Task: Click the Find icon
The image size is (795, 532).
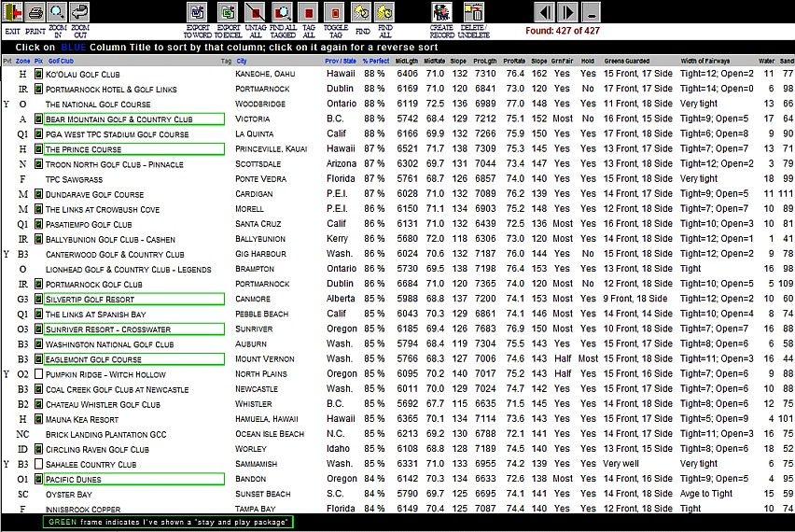Action: [x=361, y=12]
